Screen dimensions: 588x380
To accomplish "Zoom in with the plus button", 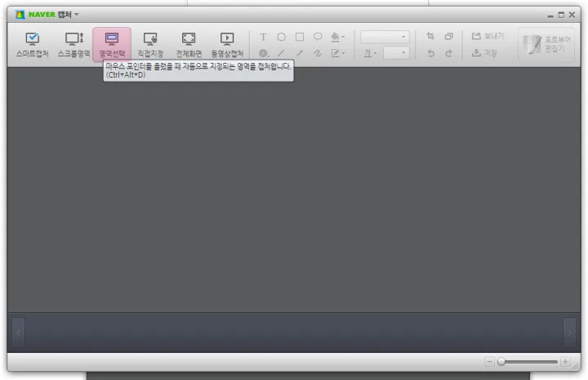I will click(565, 362).
